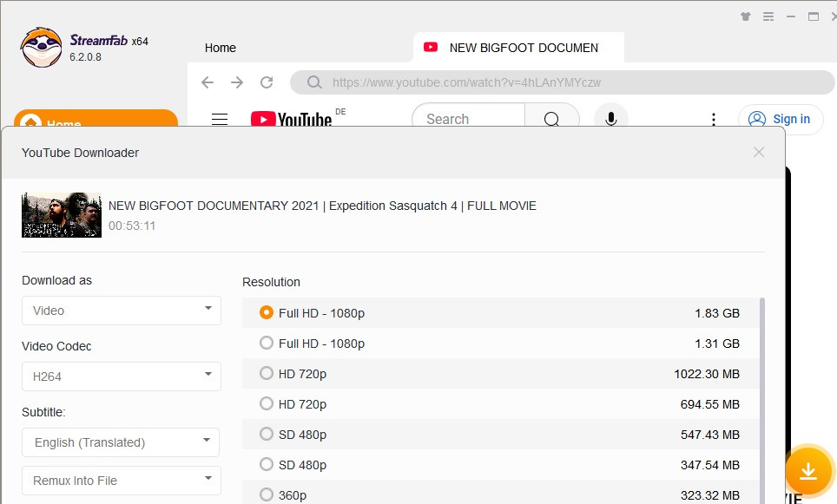
Task: Click the YouTube search magnifier button
Action: [551, 120]
